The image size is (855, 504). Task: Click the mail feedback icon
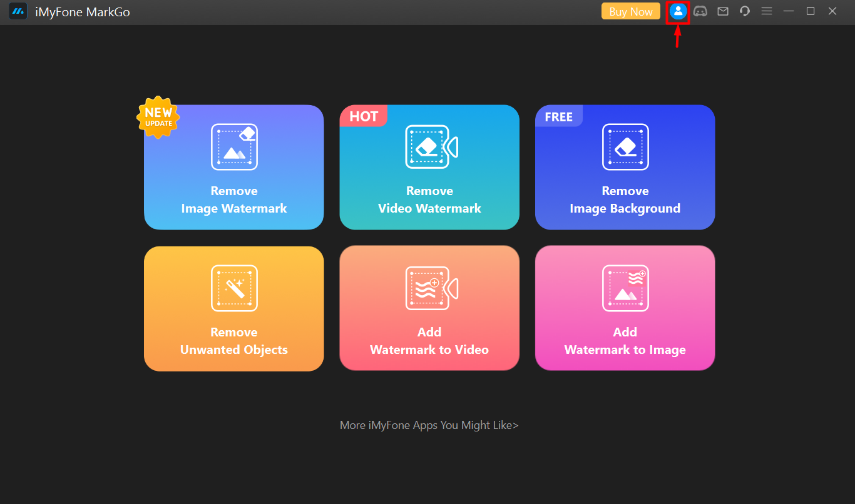click(x=723, y=11)
